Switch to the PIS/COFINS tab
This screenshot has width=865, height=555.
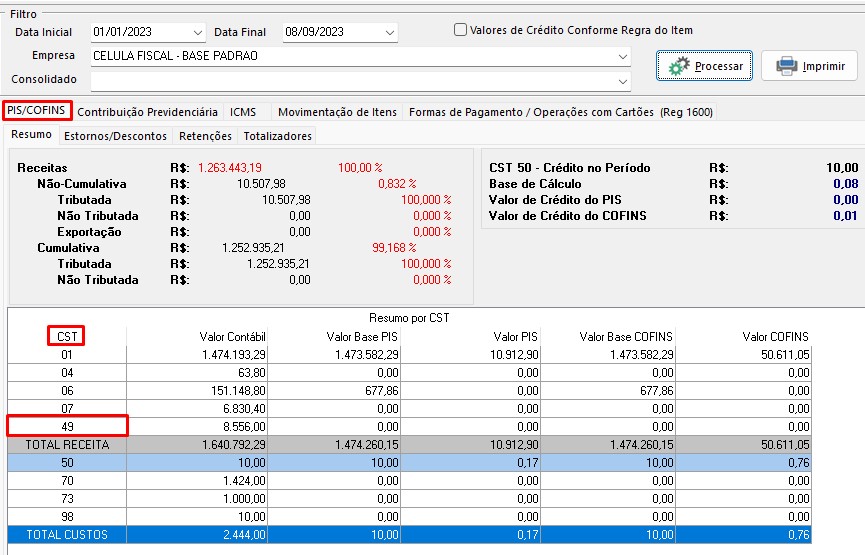point(36,110)
